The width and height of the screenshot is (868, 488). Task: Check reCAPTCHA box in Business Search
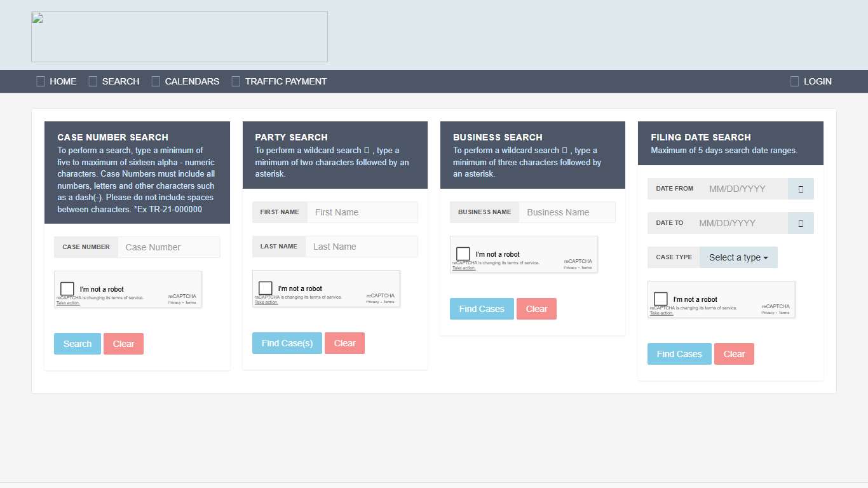click(x=463, y=254)
